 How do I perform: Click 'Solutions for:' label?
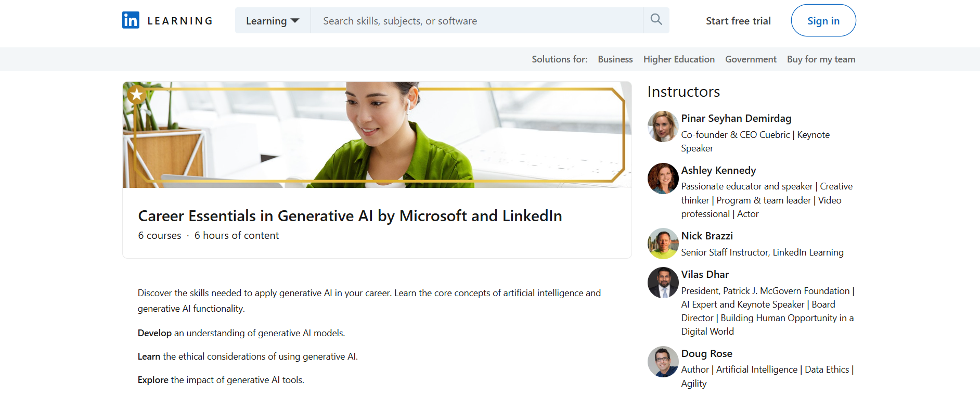[x=559, y=59]
